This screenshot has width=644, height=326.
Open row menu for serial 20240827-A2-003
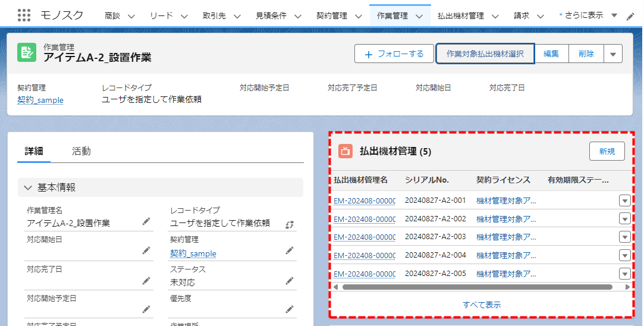click(x=624, y=237)
